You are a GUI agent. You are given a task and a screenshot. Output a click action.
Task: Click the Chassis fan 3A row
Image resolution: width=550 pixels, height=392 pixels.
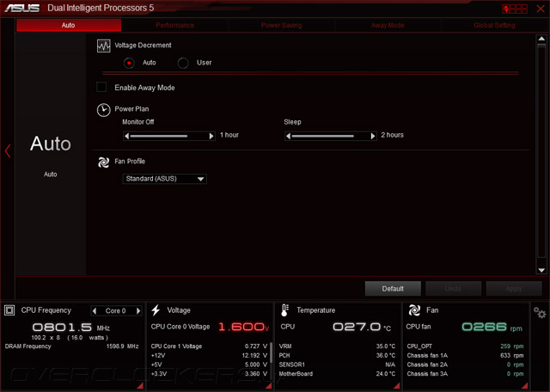tap(465, 374)
